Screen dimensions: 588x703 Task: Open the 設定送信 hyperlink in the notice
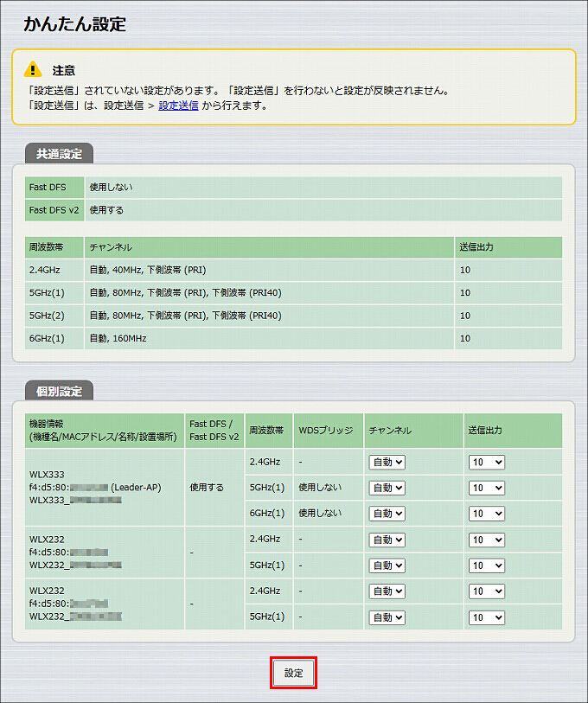point(178,105)
